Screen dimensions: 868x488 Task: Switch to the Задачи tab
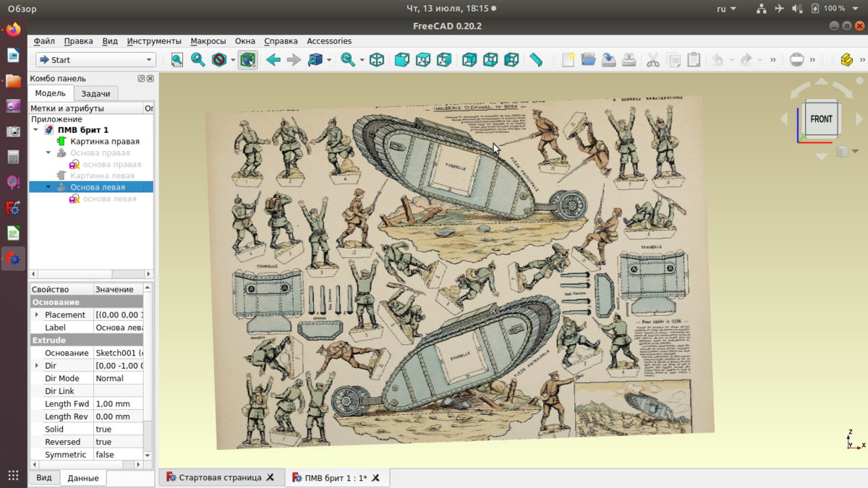(95, 93)
